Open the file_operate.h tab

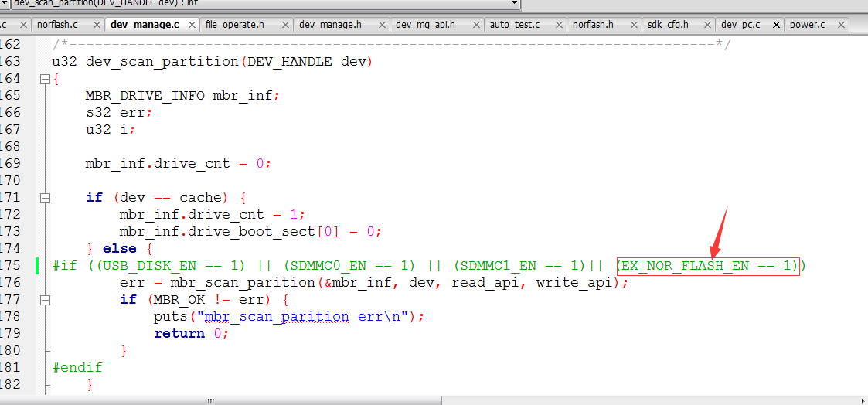(235, 25)
